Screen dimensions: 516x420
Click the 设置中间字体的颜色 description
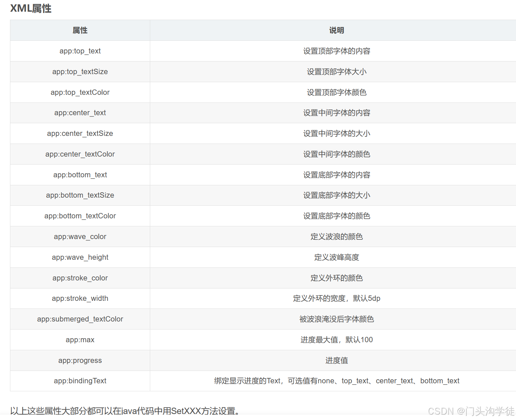tap(336, 154)
